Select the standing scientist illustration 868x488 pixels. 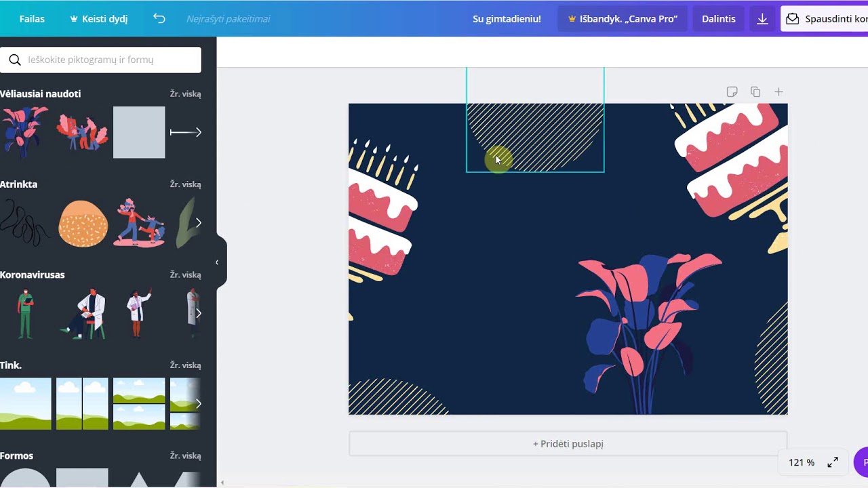pyautogui.click(x=139, y=313)
